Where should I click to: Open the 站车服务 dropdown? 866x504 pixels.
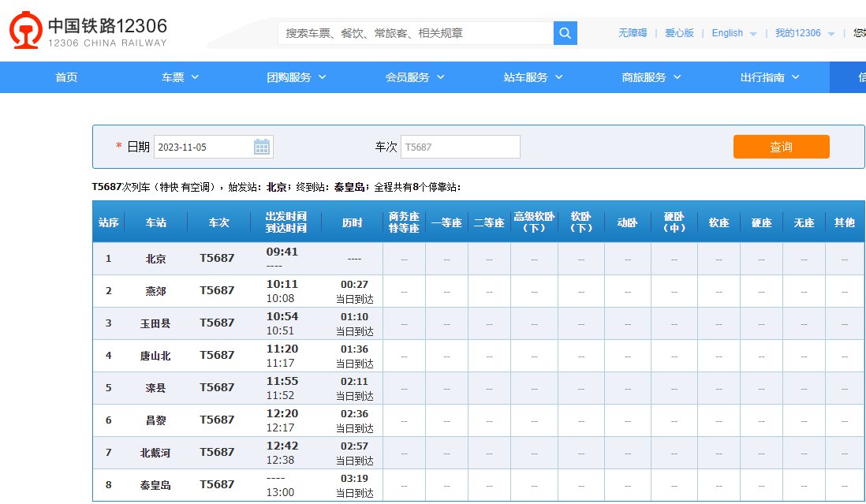pos(528,77)
